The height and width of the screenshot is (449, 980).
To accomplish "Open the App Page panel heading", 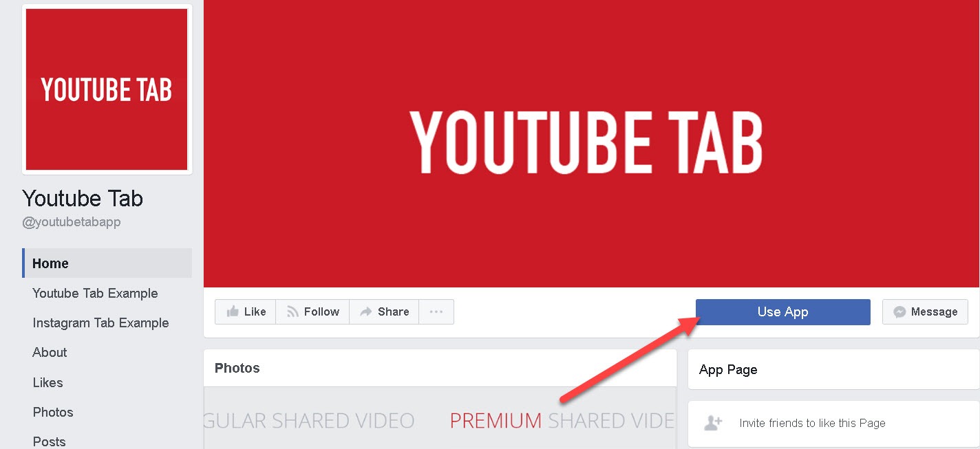I will pos(727,369).
